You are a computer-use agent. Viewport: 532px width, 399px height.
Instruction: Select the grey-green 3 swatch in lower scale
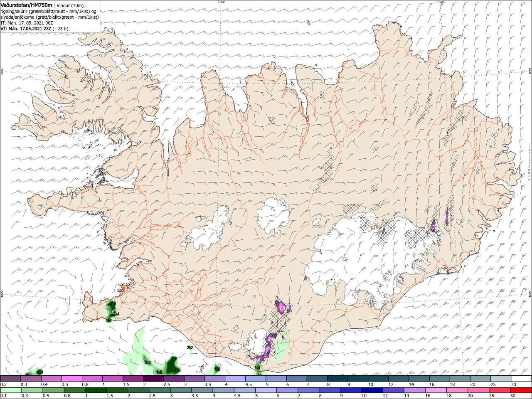(x=181, y=390)
